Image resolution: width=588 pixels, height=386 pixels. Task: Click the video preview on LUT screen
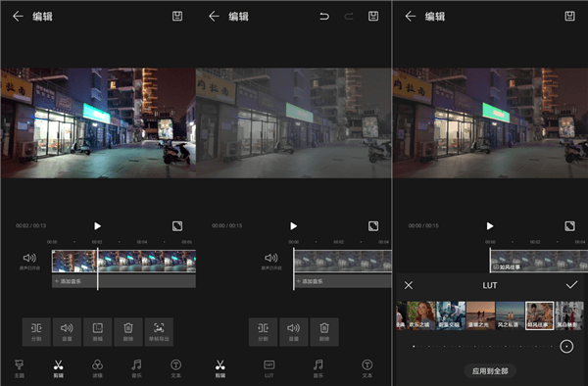point(490,122)
